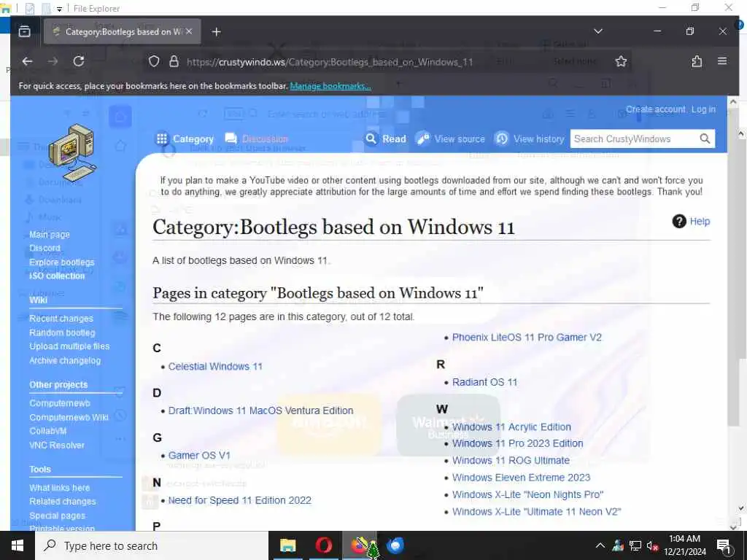The image size is (747, 560).
Task: Click Random bootleg sidebar link
Action: [62, 332]
